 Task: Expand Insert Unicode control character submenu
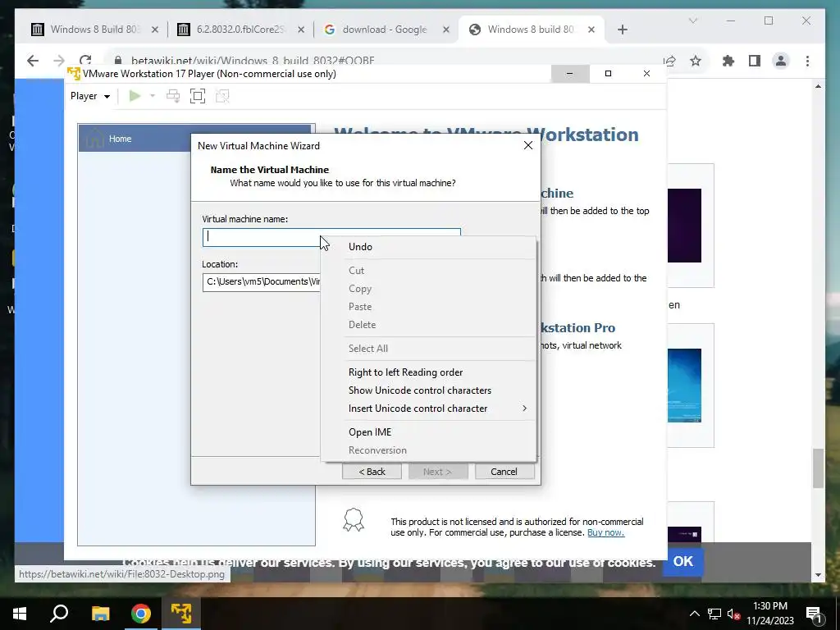coord(428,409)
